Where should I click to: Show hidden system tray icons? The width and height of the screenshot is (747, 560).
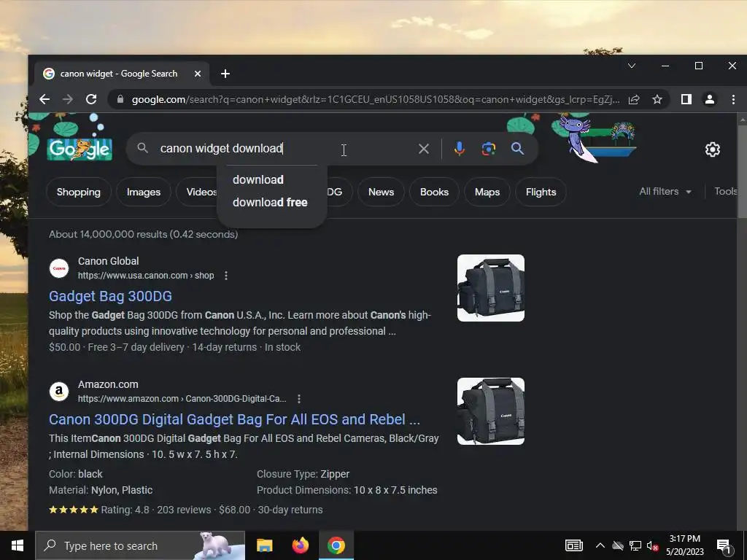coord(600,545)
